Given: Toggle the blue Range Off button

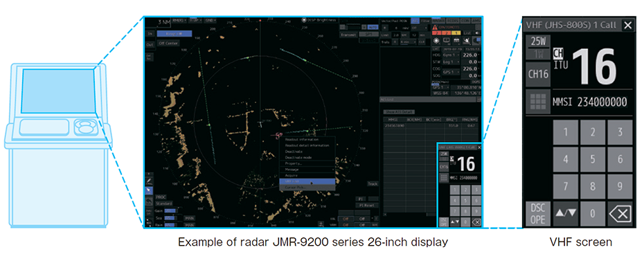Looking at the screenshot, I should (174, 34).
